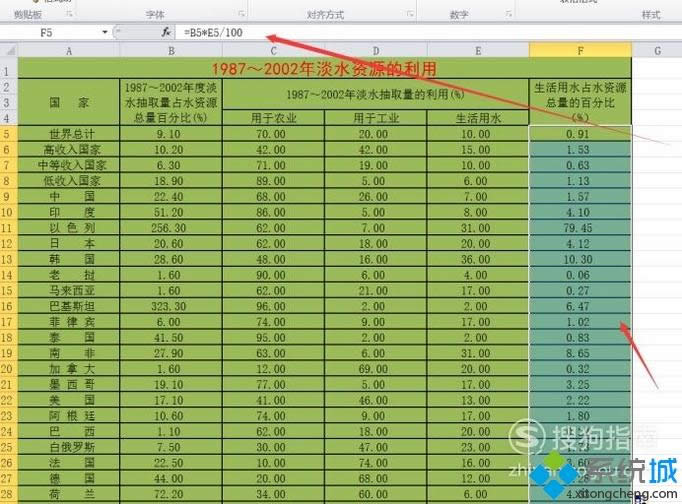Select column B header
The image size is (682, 504).
pyautogui.click(x=171, y=50)
